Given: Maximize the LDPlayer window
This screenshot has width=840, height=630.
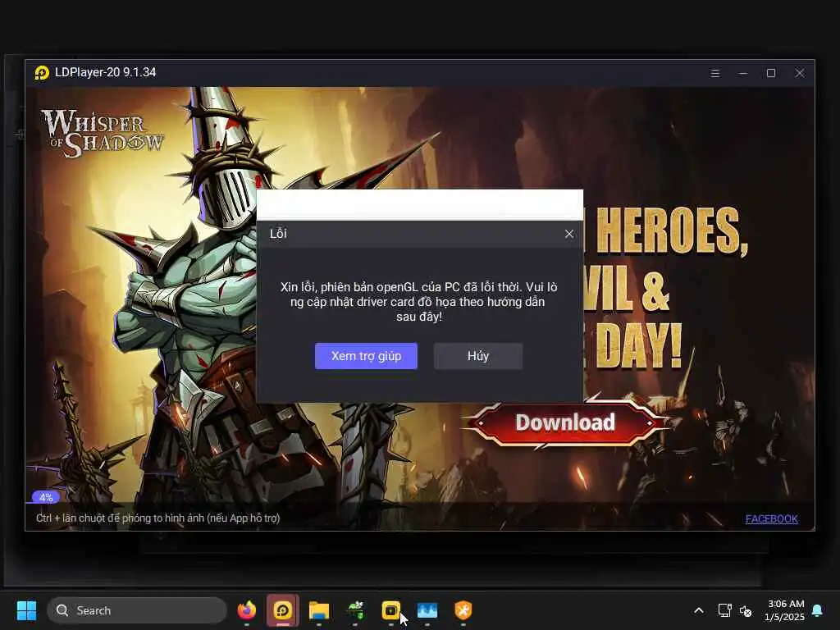Looking at the screenshot, I should 771,73.
